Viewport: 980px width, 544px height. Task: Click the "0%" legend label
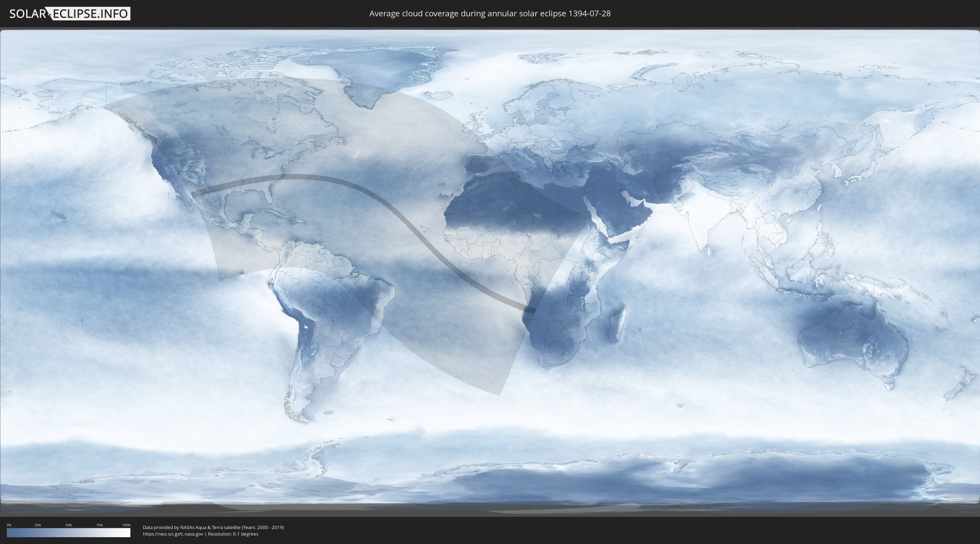click(9, 525)
